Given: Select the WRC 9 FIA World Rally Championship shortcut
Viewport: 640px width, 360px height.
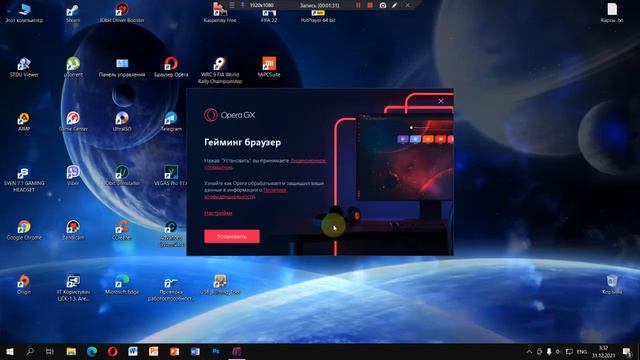Looking at the screenshot, I should tap(220, 70).
